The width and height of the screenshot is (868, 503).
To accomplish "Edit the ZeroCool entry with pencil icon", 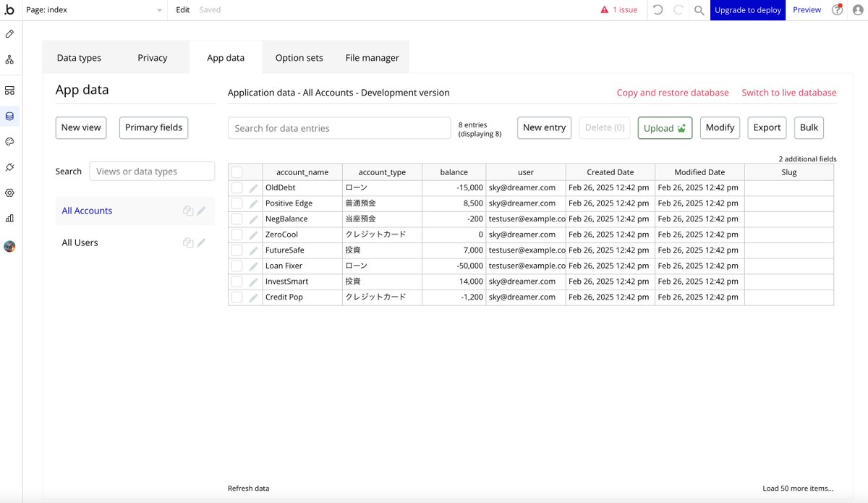I will [x=253, y=235].
